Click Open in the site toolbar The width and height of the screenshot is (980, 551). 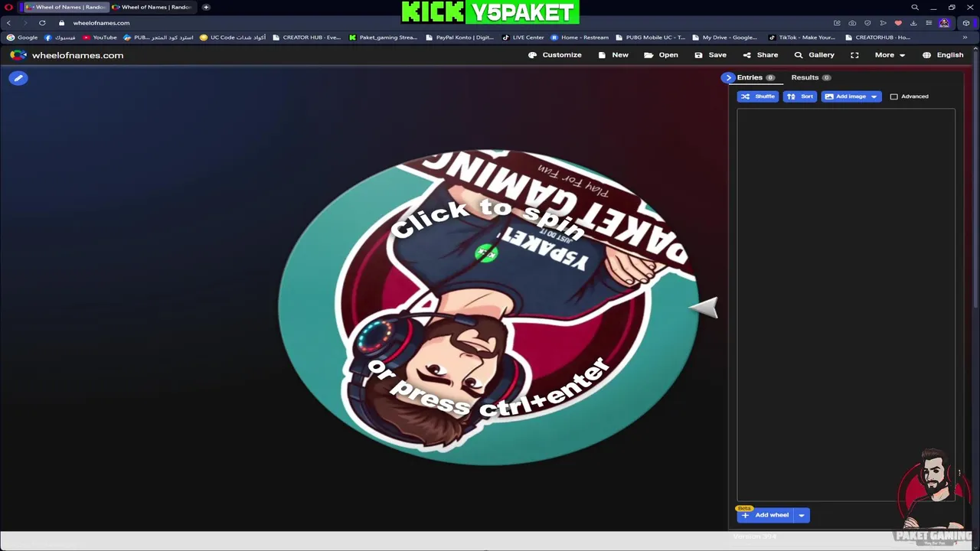click(661, 55)
